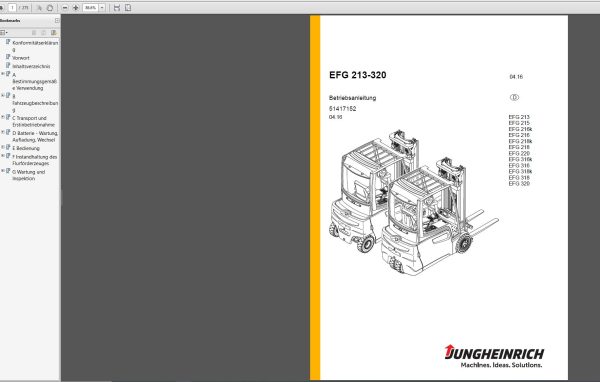Click the Jungheinrich logo on the page
The width and height of the screenshot is (600, 382).
point(494,356)
